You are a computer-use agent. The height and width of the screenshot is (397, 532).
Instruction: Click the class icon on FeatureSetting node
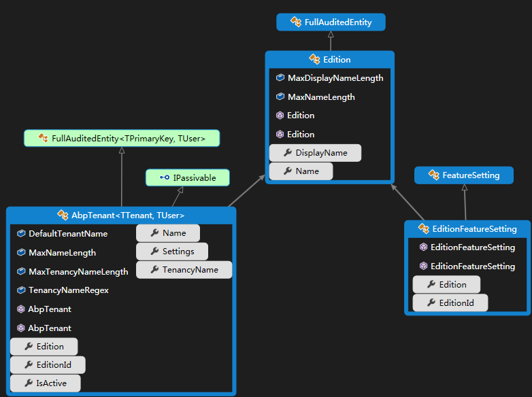pyautogui.click(x=433, y=175)
